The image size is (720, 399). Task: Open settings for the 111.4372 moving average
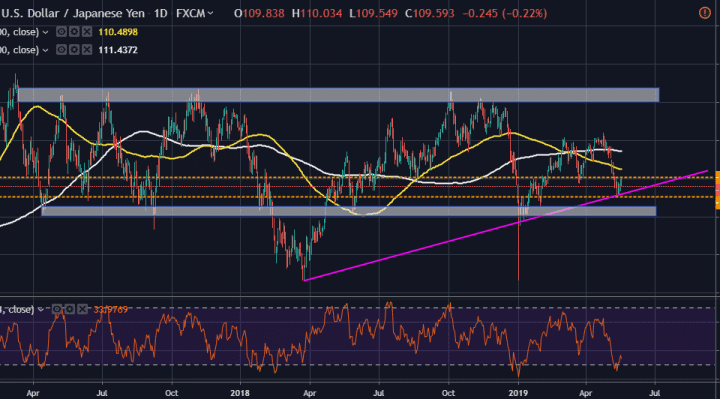[x=74, y=50]
